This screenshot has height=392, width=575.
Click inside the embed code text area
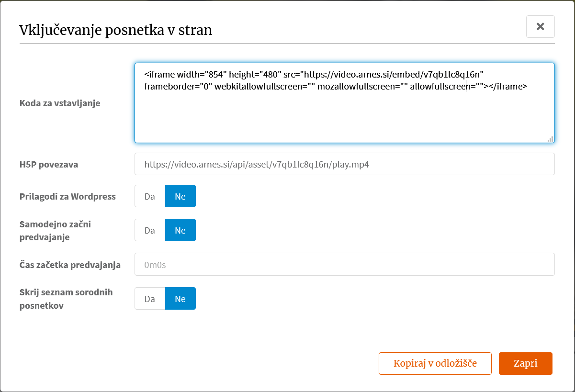click(x=345, y=103)
